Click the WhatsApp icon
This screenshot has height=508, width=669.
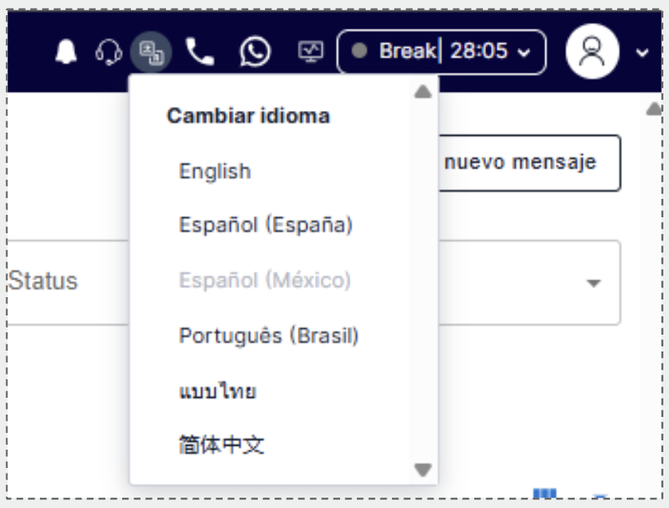coord(255,52)
